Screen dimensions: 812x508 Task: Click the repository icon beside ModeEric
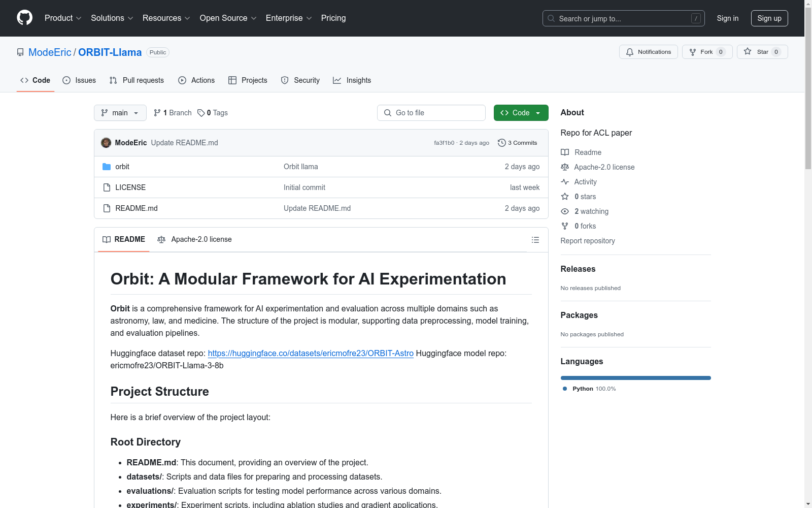tap(20, 52)
